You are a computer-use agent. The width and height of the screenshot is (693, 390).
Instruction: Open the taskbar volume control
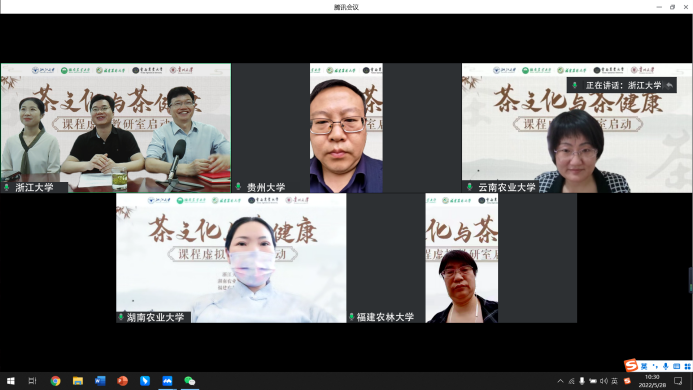(604, 381)
